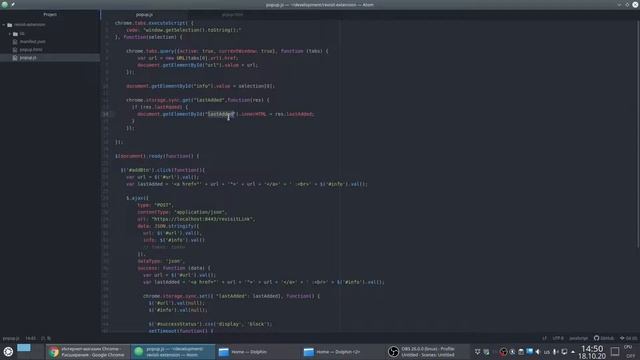Click the "https://localhost:8443/revisitLink" string

pos(203,219)
